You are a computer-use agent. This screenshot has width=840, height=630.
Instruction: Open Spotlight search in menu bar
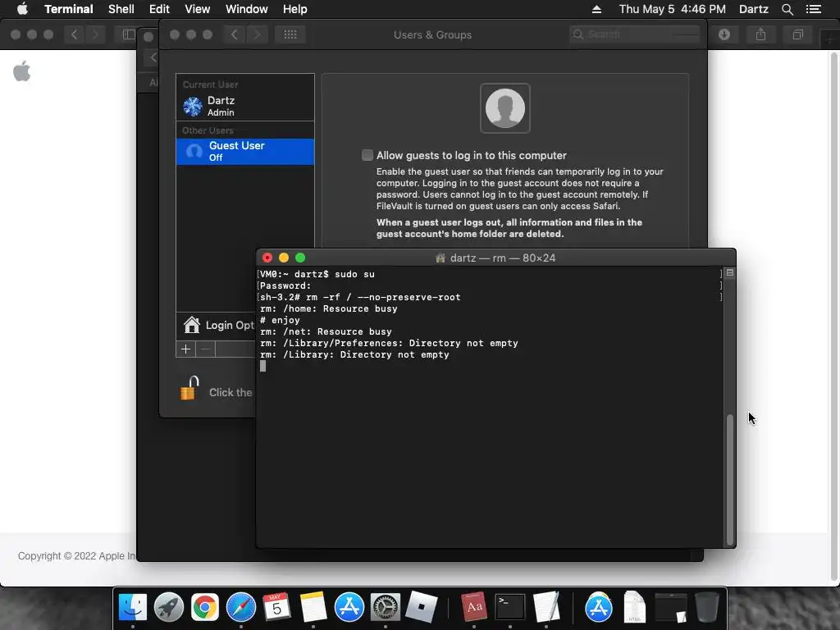coord(787,9)
